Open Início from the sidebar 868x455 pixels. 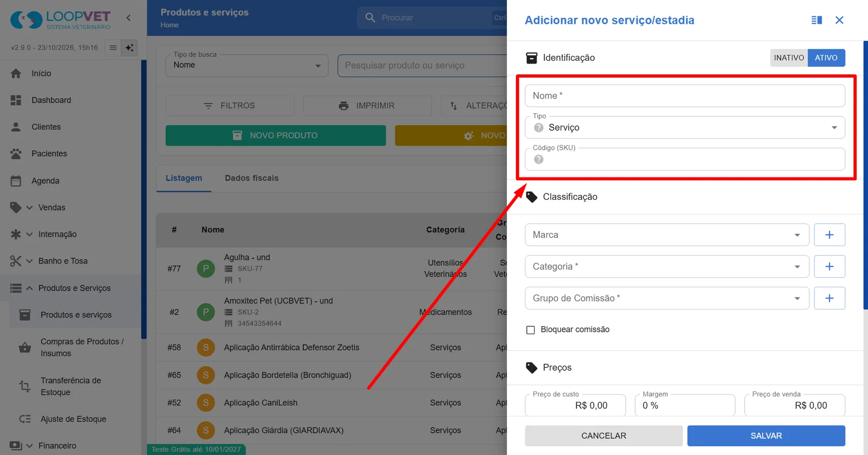point(41,73)
